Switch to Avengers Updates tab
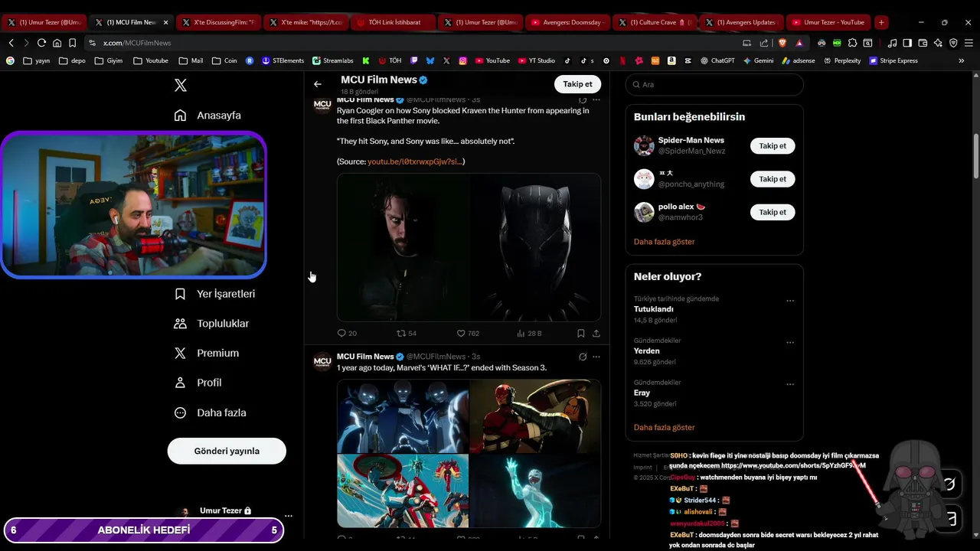The height and width of the screenshot is (551, 980). click(x=740, y=22)
